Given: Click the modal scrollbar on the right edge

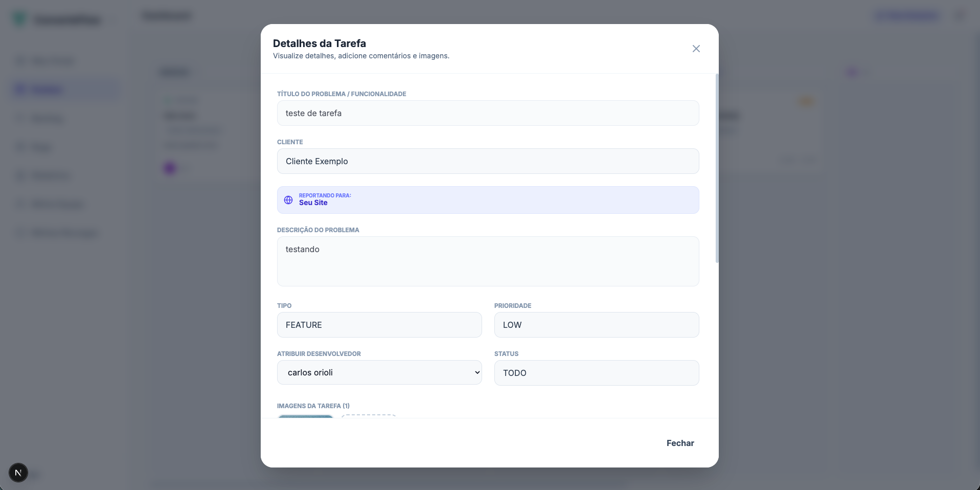Looking at the screenshot, I should [x=716, y=169].
